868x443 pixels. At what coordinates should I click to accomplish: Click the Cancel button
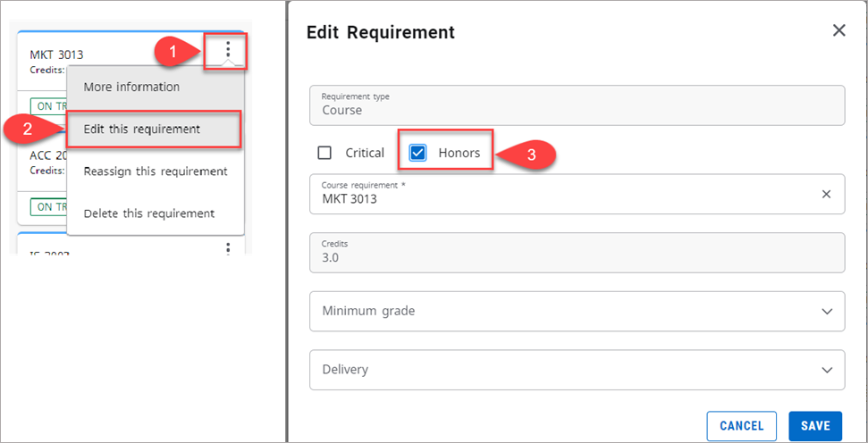click(x=742, y=426)
